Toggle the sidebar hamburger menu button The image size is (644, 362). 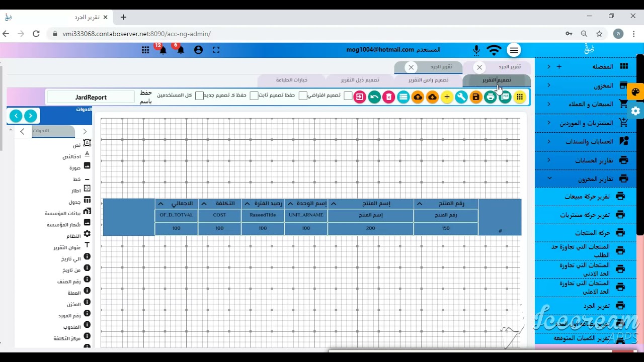click(514, 50)
